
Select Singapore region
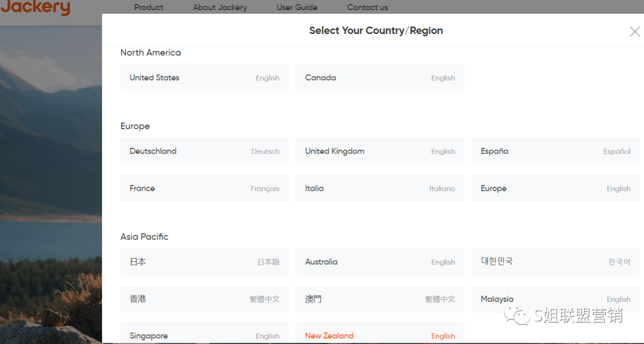point(205,333)
